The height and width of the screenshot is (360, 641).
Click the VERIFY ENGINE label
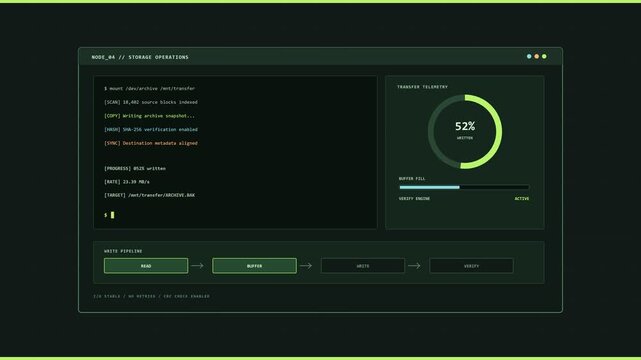pyautogui.click(x=414, y=199)
